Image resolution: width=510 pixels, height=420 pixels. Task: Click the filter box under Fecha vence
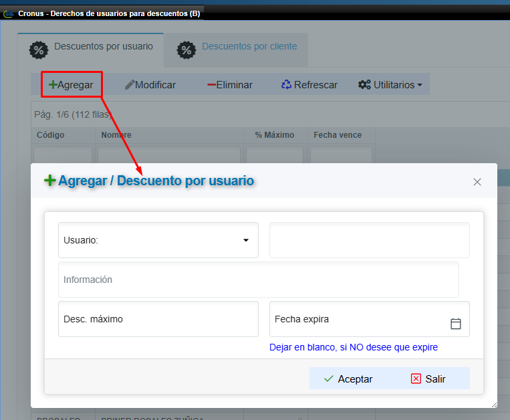tap(341, 155)
